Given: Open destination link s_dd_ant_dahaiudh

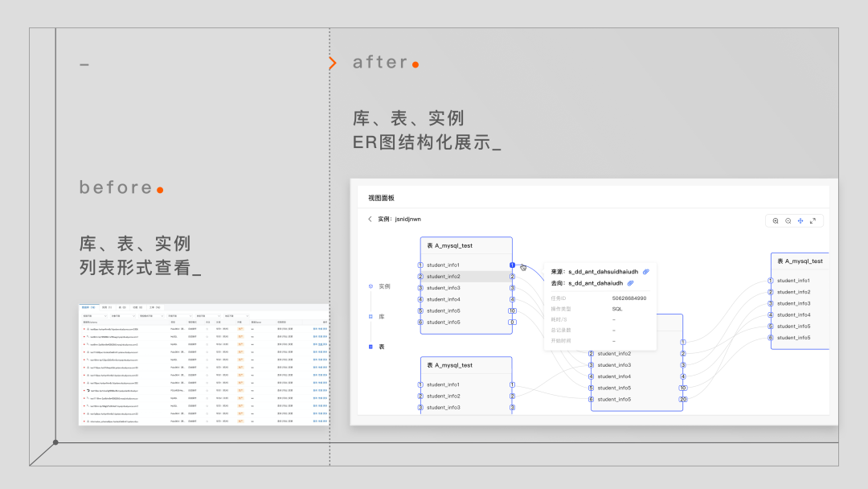Looking at the screenshot, I should [x=595, y=284].
